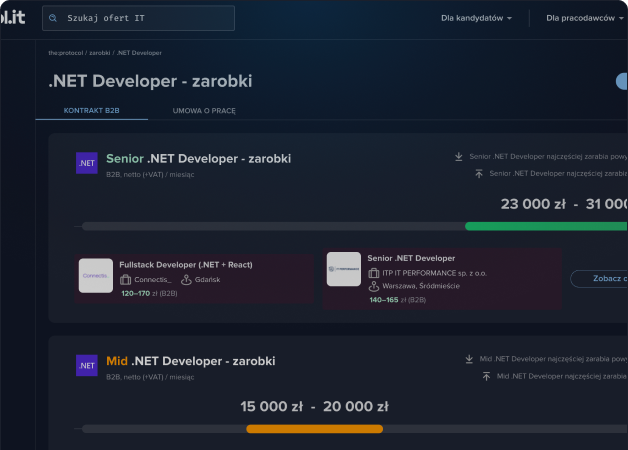Focus the 'Szukaj ofert IT' search field
The width and height of the screenshot is (628, 450).
(x=138, y=18)
